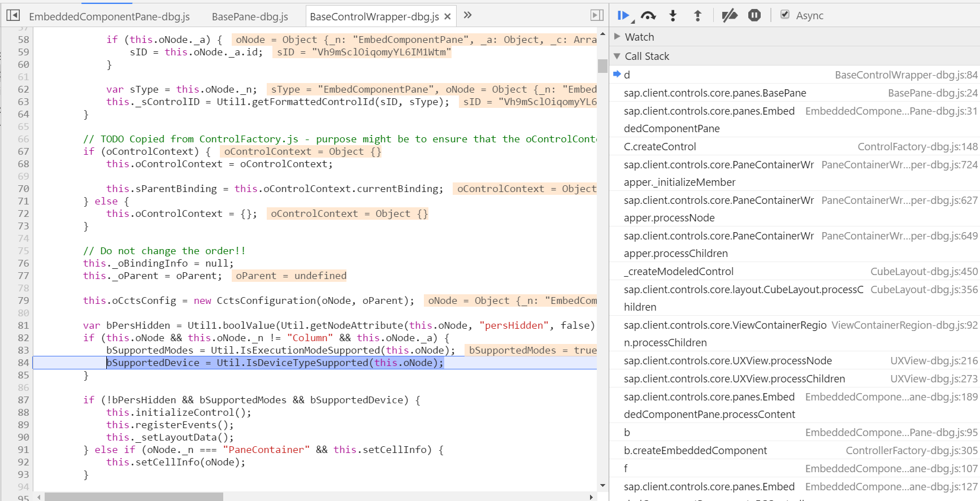Select PaneContainerWrapper.processChildren stack frame
The image size is (980, 501).
click(x=719, y=245)
